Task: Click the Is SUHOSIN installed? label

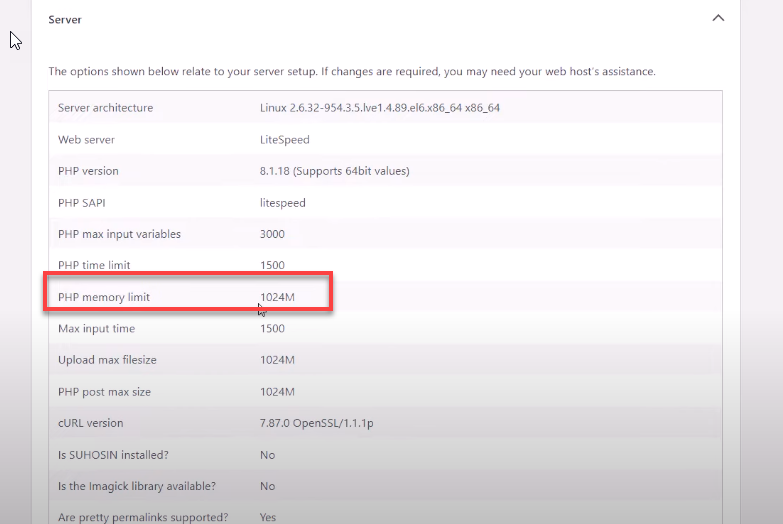Action: 113,455
